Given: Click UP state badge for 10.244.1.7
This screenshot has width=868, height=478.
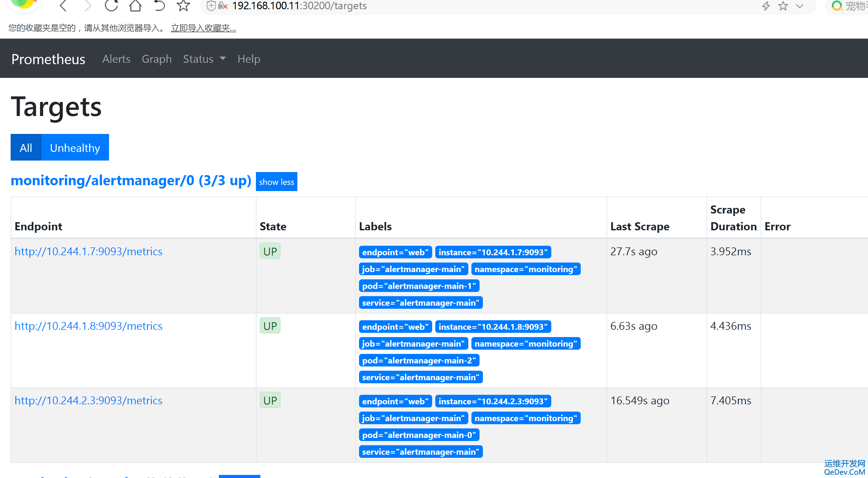Looking at the screenshot, I should pos(270,251).
